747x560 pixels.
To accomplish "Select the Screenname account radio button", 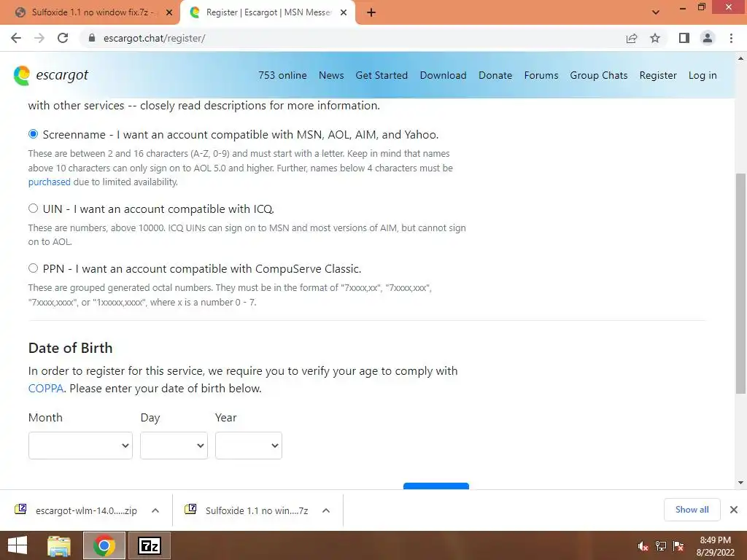I will pyautogui.click(x=33, y=134).
